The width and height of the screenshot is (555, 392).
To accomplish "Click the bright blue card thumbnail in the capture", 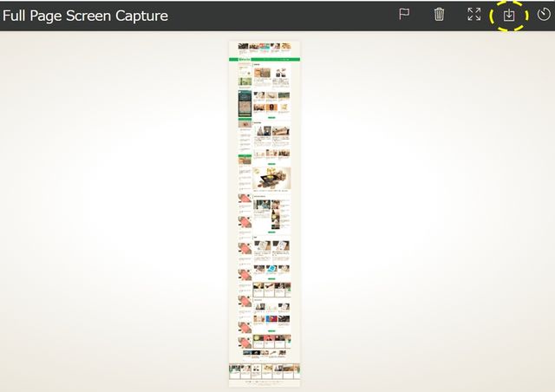I will pyautogui.click(x=271, y=269).
